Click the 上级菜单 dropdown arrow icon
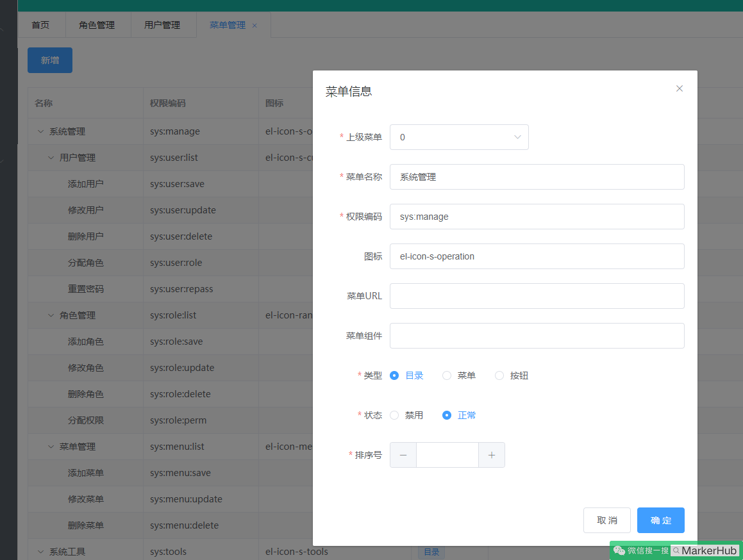The image size is (743, 560). tap(517, 136)
